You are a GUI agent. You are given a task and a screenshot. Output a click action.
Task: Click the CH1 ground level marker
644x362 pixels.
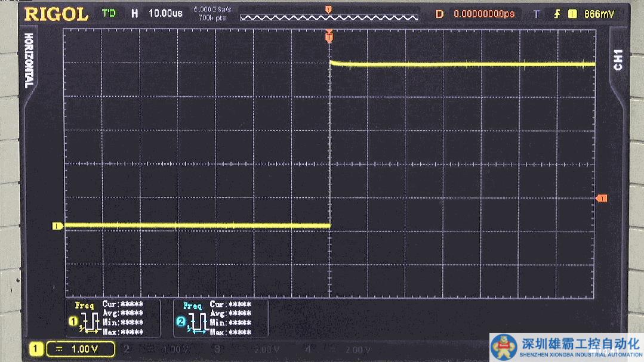tap(57, 226)
